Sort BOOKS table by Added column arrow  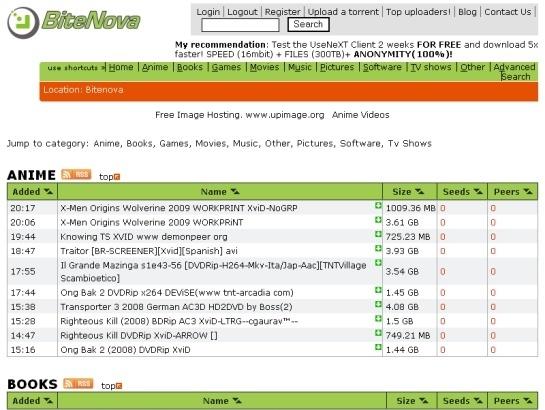(x=48, y=401)
